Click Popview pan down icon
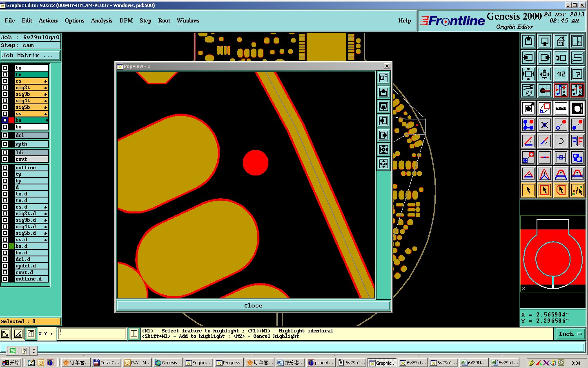Viewport: 588px width, 368px height. pos(383,106)
